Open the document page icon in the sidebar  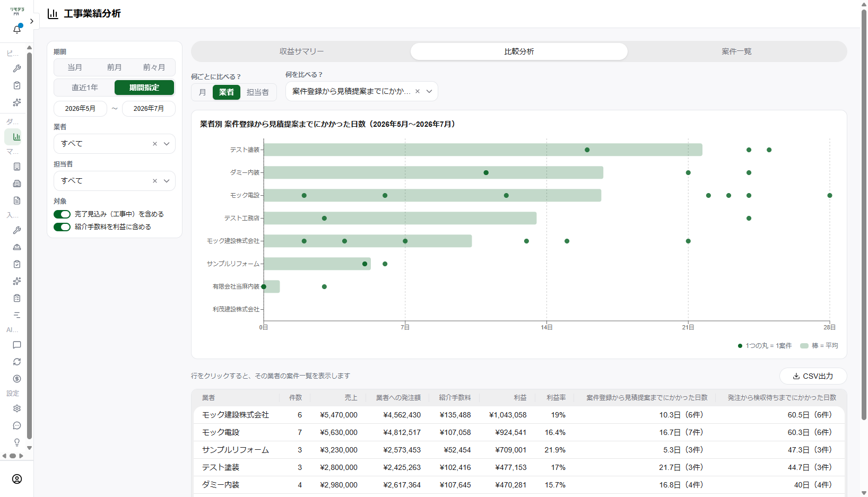[17, 200]
